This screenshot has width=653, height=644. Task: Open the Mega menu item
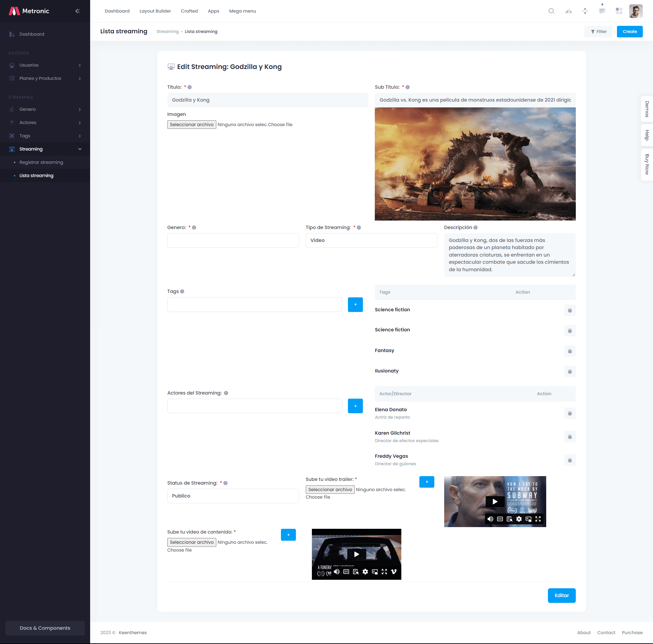(242, 11)
